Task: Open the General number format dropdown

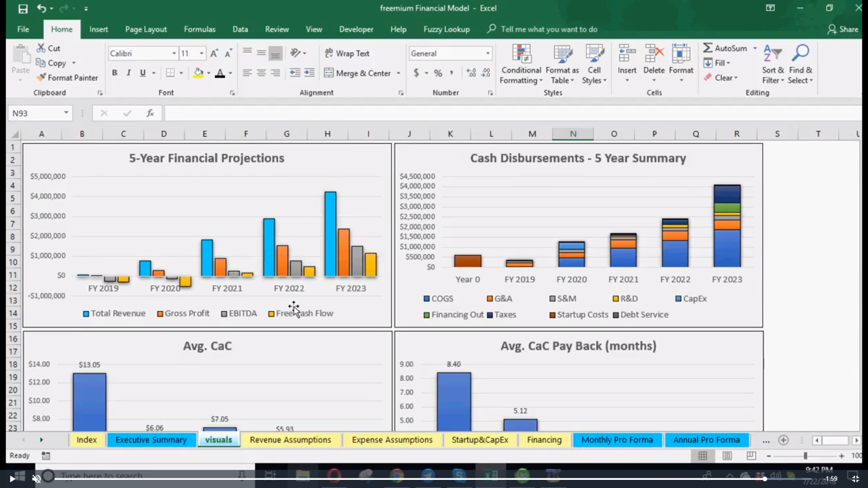Action: 488,54
